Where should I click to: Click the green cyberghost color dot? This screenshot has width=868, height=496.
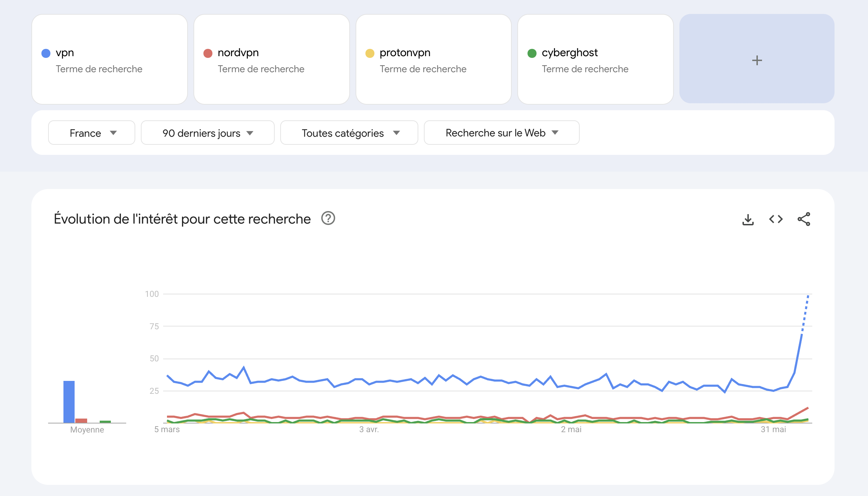click(532, 53)
